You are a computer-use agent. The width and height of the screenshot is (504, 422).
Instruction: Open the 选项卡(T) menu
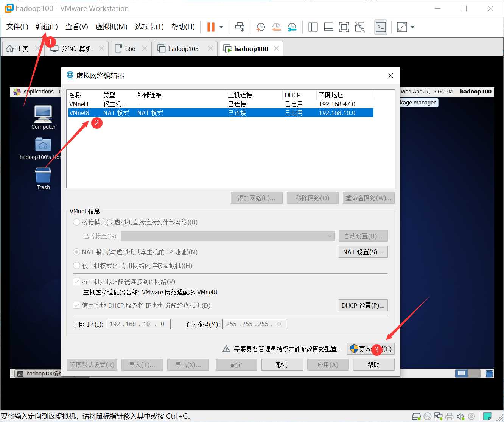149,26
